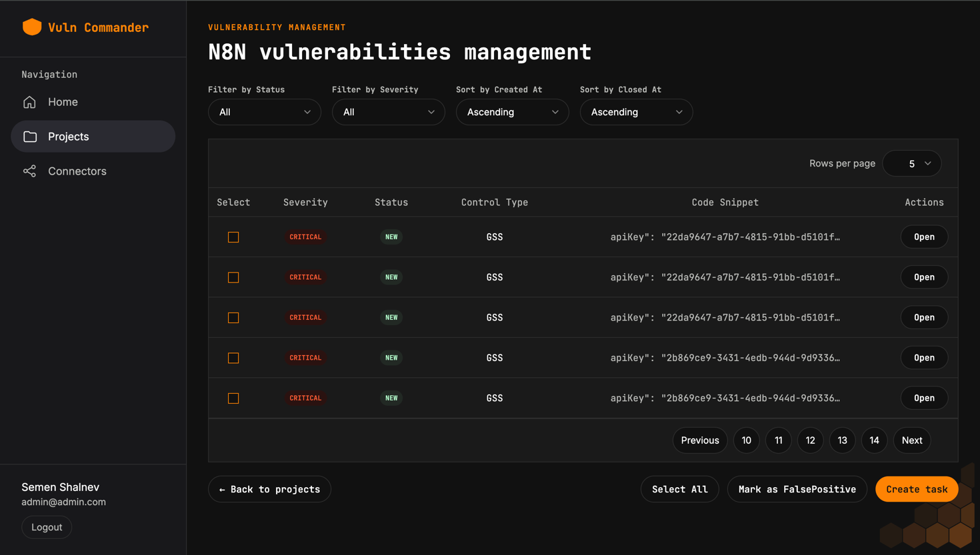980x555 pixels.
Task: Click the Vuln Commander shield logo icon
Action: (32, 27)
